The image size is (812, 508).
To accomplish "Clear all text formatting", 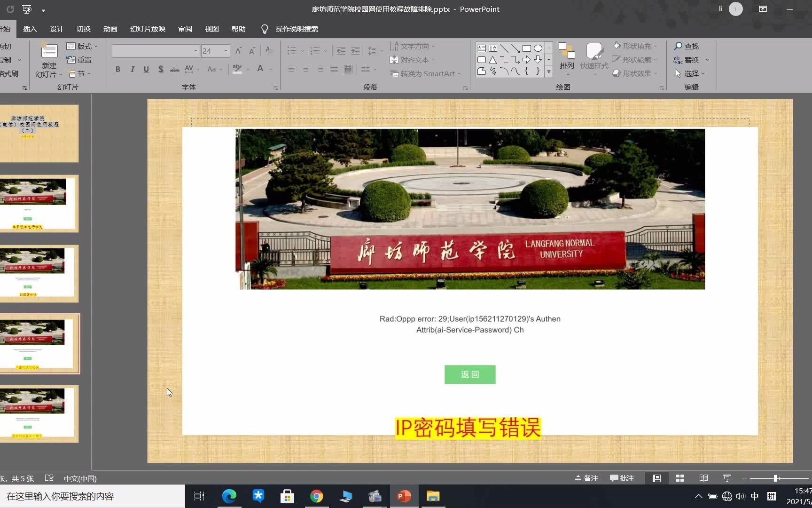I will click(268, 51).
